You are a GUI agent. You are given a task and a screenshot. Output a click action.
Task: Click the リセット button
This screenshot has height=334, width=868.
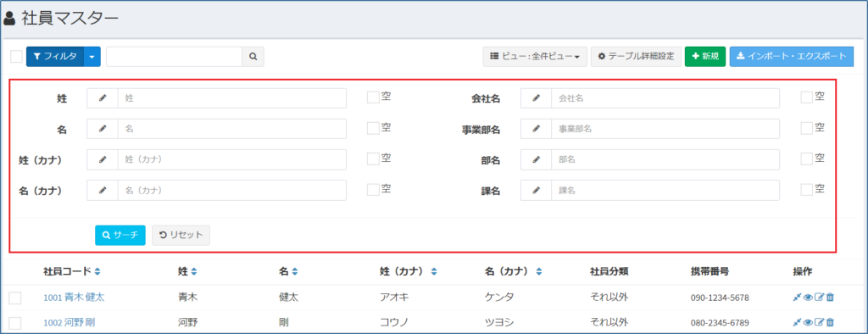(181, 235)
